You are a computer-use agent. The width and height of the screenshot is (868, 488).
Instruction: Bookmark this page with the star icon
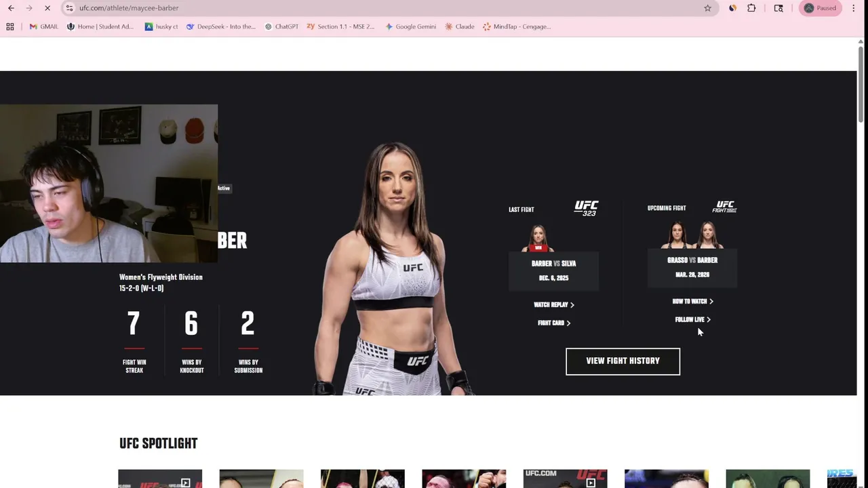click(707, 8)
